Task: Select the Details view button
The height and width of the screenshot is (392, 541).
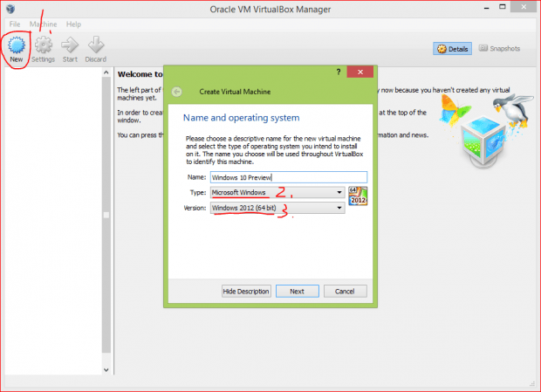Action: click(452, 49)
